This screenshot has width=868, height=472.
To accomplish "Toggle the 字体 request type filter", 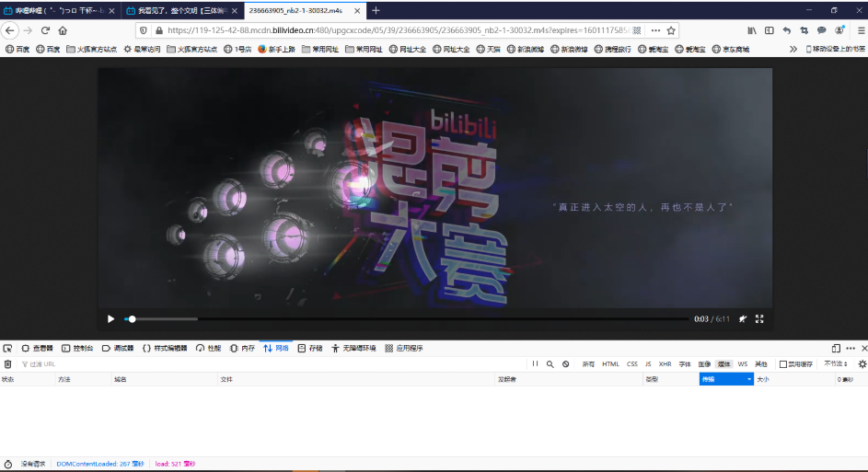I will pos(685,364).
